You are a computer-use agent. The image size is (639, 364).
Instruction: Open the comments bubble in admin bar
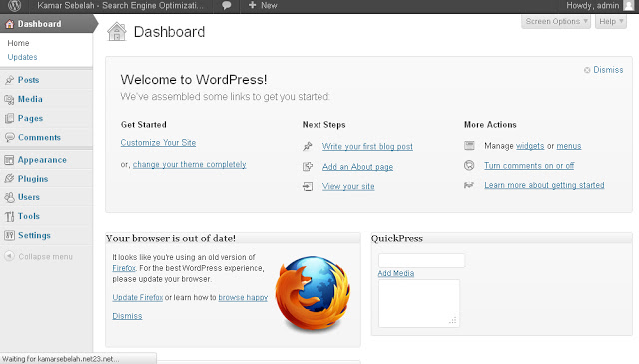(227, 5)
